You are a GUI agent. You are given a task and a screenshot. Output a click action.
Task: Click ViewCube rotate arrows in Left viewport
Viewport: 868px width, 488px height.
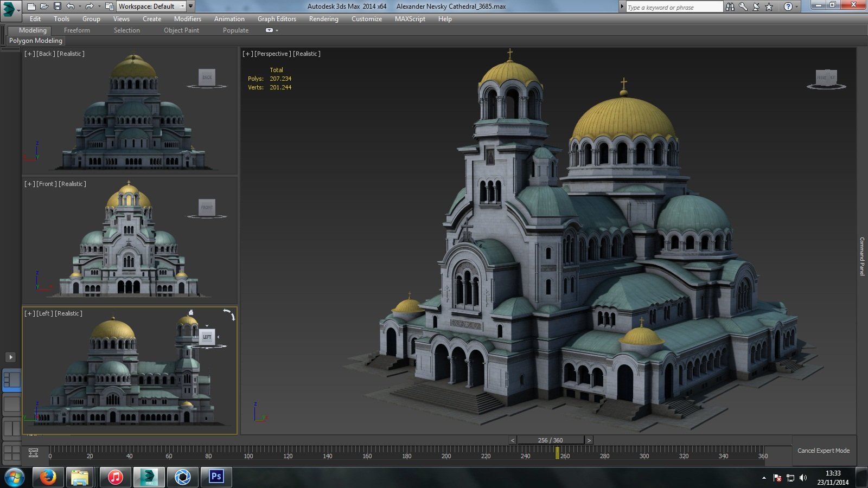pyautogui.click(x=229, y=314)
